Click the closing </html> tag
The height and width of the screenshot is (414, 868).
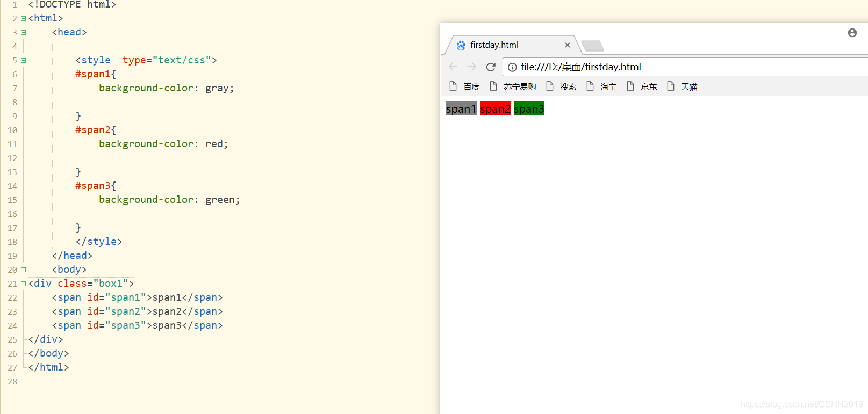48,367
